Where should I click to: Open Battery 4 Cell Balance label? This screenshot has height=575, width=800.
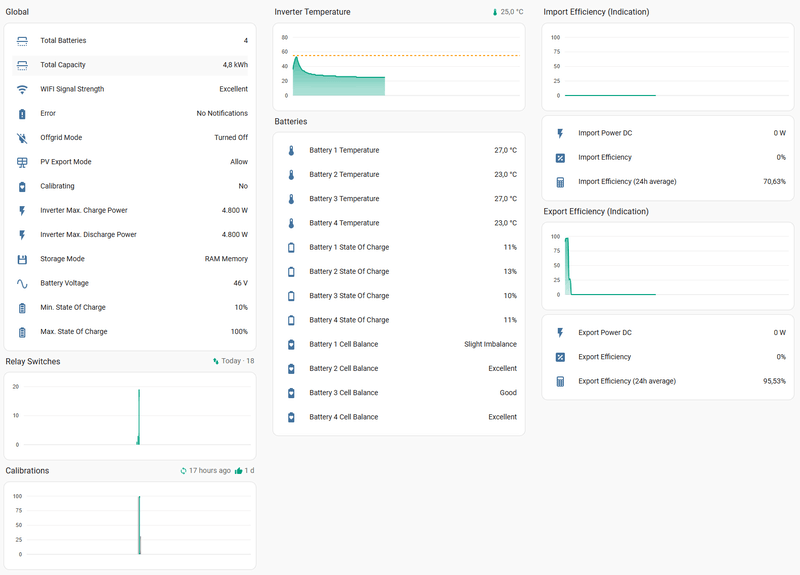[343, 417]
